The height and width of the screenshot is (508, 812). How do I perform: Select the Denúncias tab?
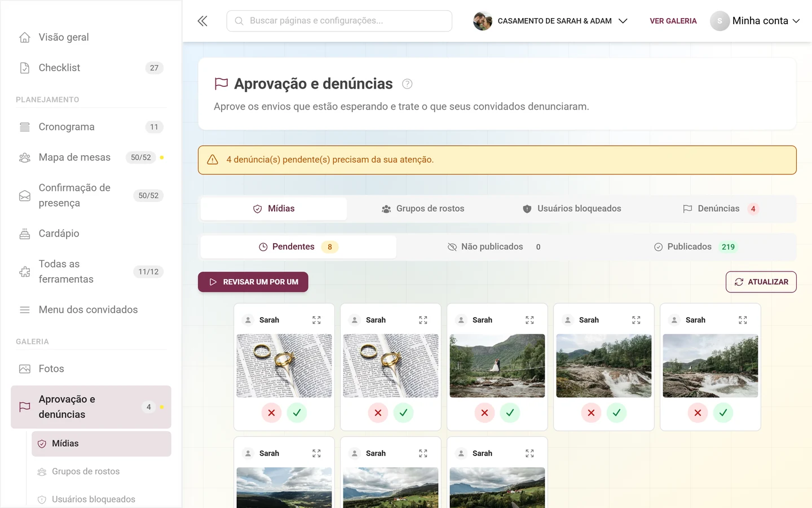(x=721, y=209)
